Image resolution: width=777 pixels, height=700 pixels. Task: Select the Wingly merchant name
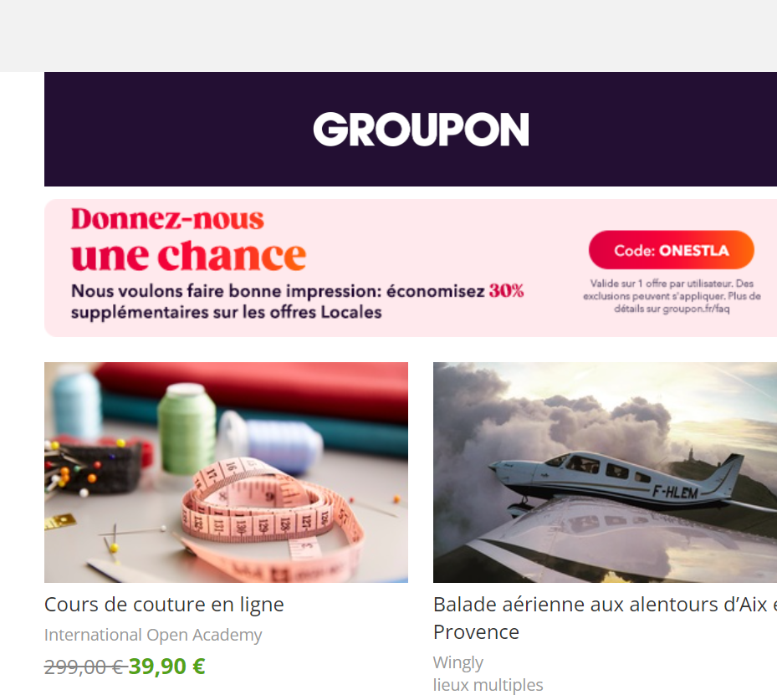(x=458, y=662)
